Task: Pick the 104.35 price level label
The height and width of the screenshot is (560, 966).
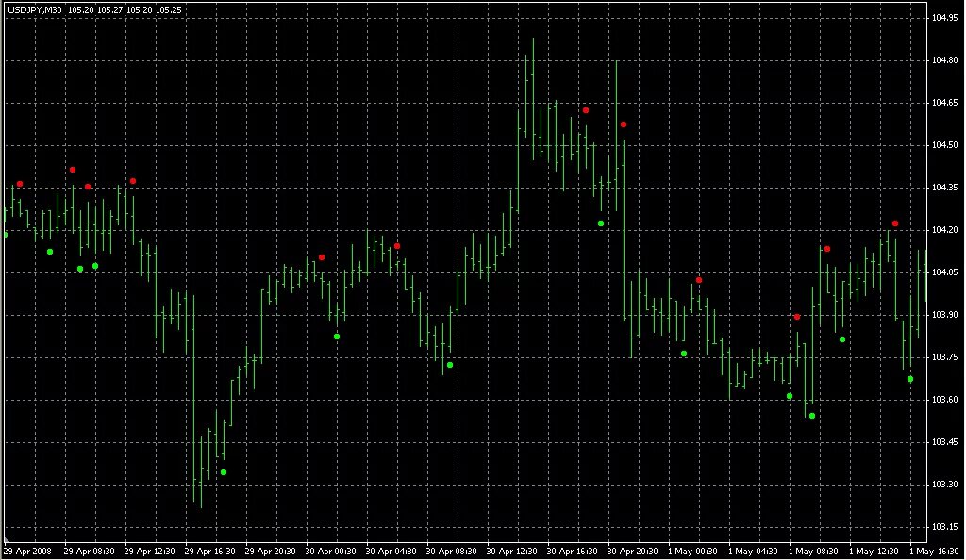Action: click(944, 188)
